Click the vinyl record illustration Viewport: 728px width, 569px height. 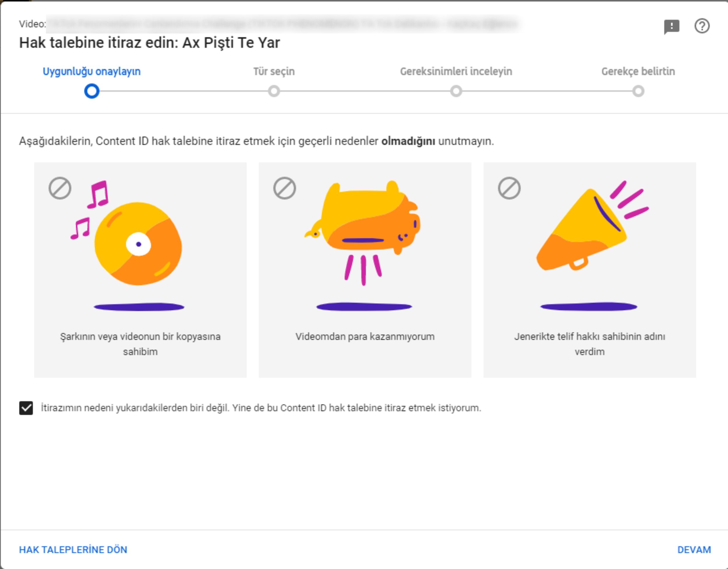(x=138, y=244)
